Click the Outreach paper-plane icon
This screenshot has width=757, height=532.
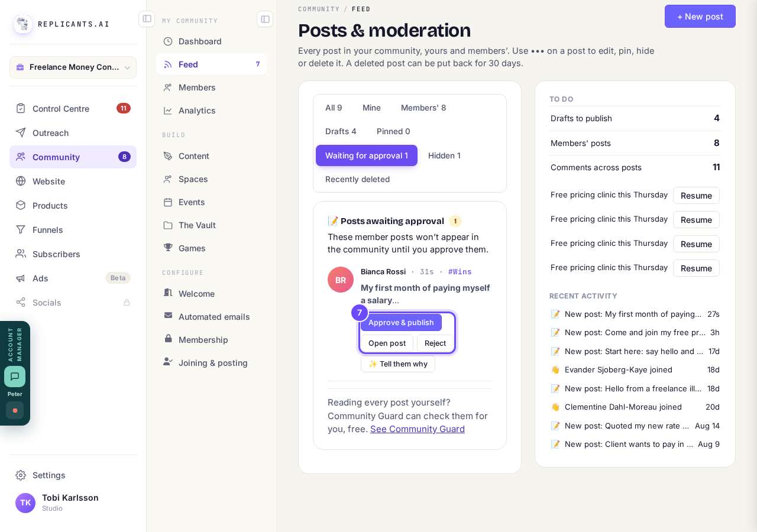point(21,132)
